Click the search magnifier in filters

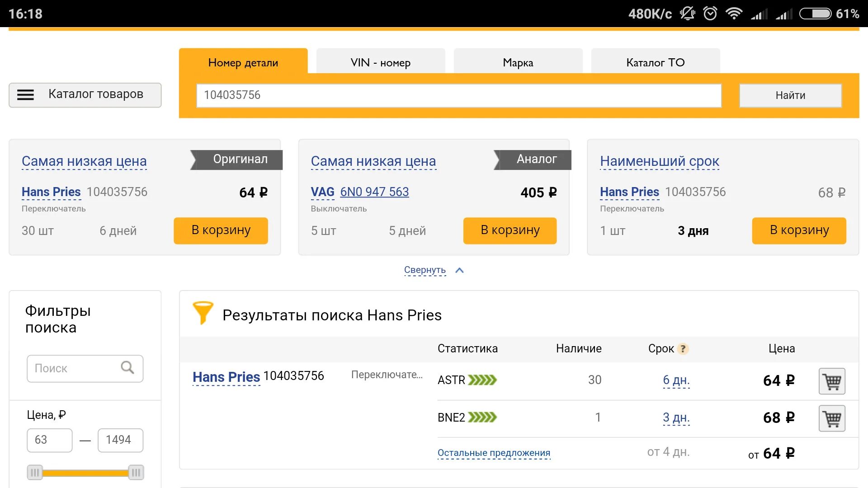coord(127,368)
